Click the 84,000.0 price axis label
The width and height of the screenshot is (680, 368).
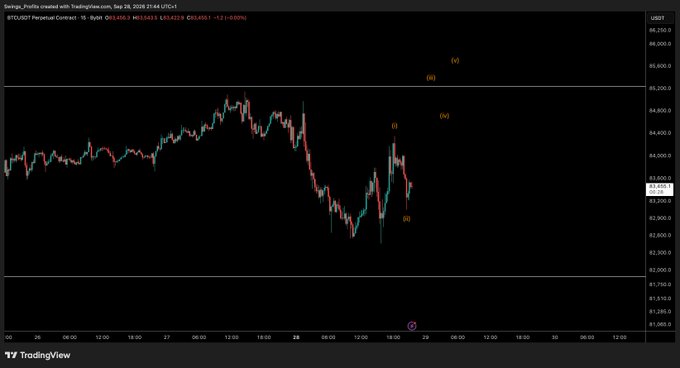tap(660, 156)
